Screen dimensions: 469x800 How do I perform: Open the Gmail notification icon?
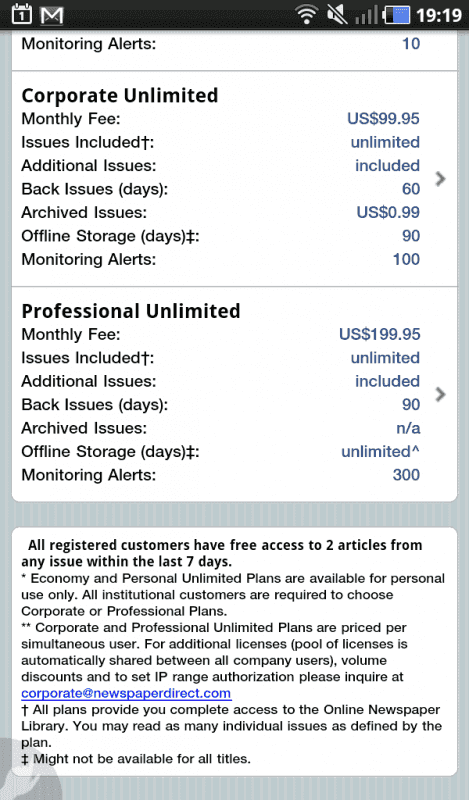pyautogui.click(x=52, y=15)
